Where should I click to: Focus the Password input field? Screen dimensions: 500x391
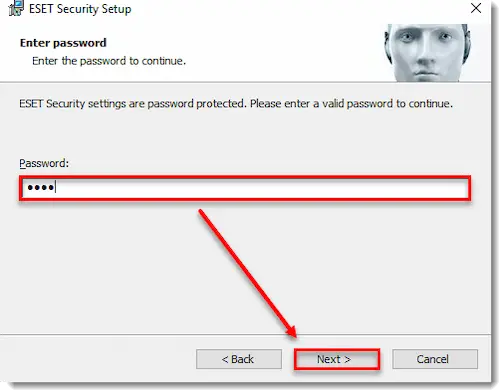245,188
